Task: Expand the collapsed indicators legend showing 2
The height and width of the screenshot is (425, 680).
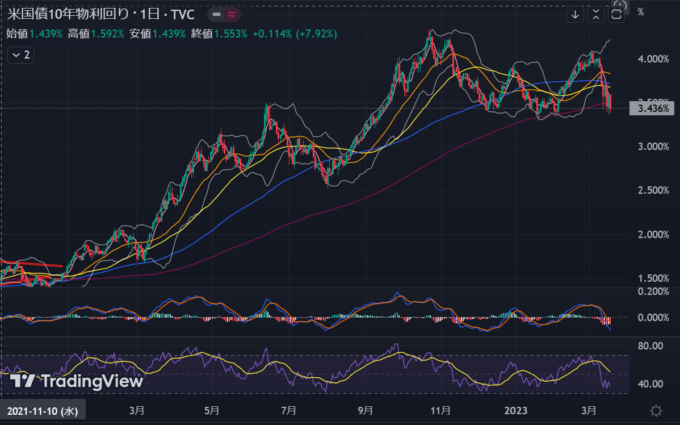Action: (20, 55)
